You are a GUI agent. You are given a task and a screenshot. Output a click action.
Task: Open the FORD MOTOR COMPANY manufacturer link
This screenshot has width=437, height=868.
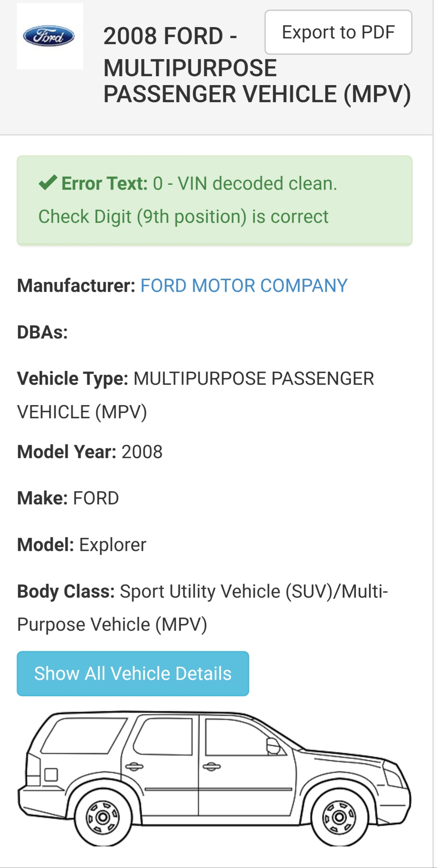[244, 285]
